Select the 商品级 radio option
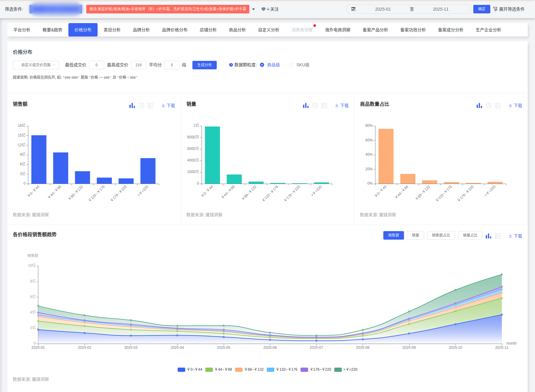The width and height of the screenshot is (535, 392). pos(262,65)
